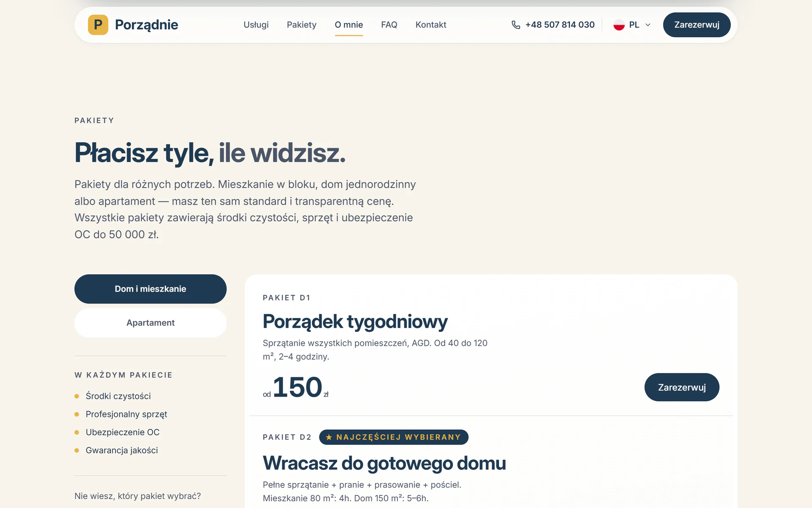Navigate to Kontakt
This screenshot has height=508, width=812.
[431, 25]
